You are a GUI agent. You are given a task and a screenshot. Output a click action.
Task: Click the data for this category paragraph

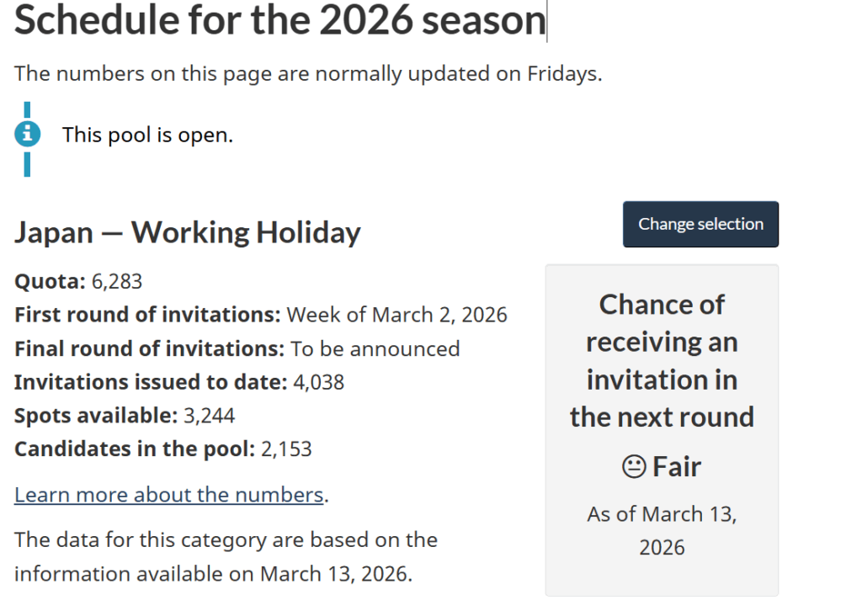pos(226,557)
